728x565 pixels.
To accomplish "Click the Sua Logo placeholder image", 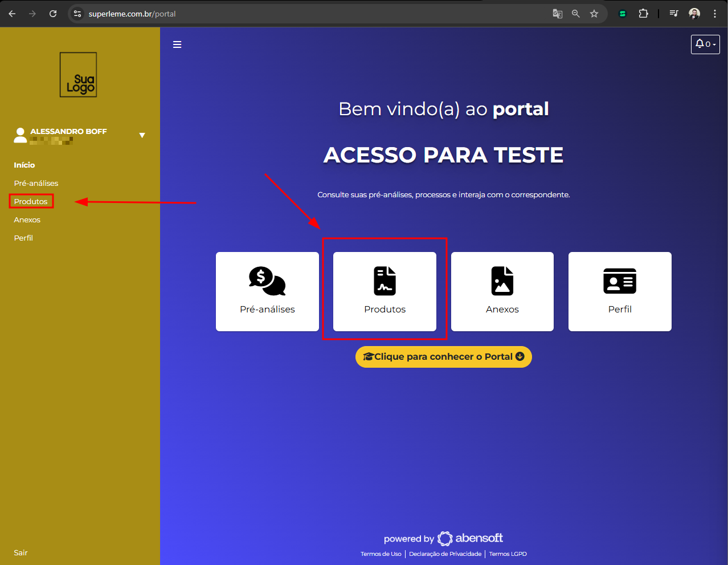I will point(78,75).
